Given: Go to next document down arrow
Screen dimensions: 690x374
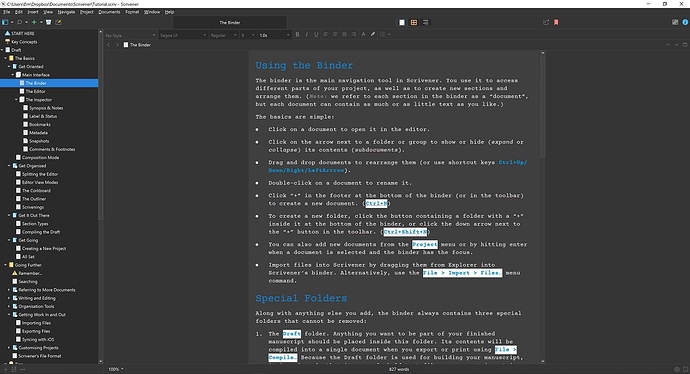Looking at the screenshot, I should (x=676, y=45).
